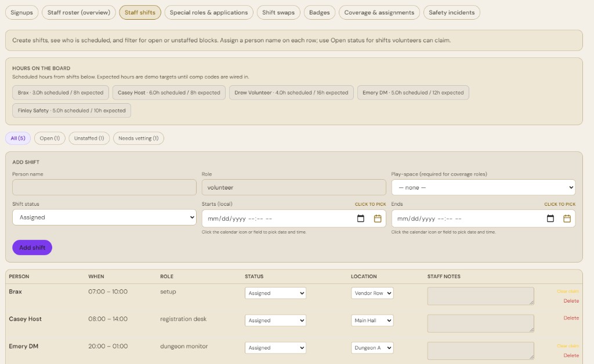
Task: Clear claim on Emery DM shift
Action: 568,346
